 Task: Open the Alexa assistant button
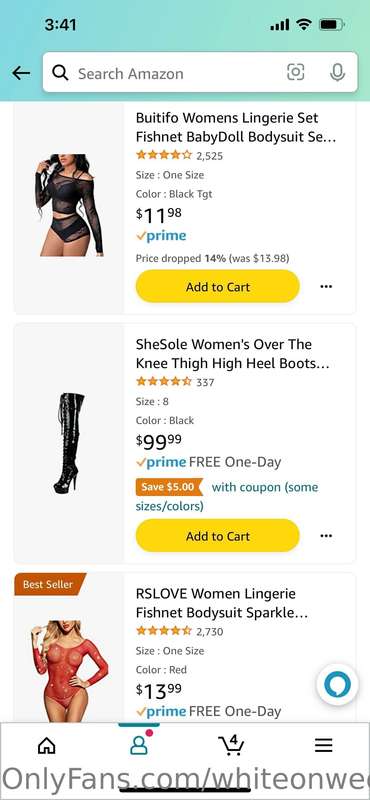coord(337,684)
